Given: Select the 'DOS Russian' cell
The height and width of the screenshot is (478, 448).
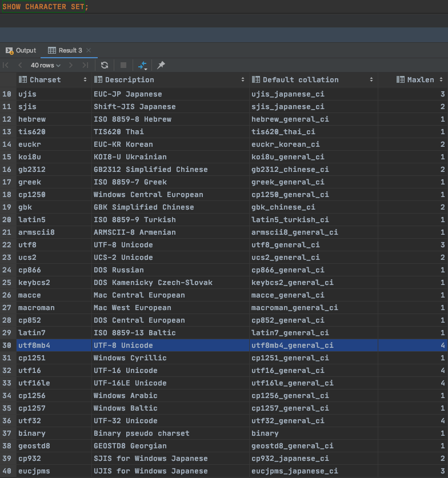Looking at the screenshot, I should pos(170,270).
